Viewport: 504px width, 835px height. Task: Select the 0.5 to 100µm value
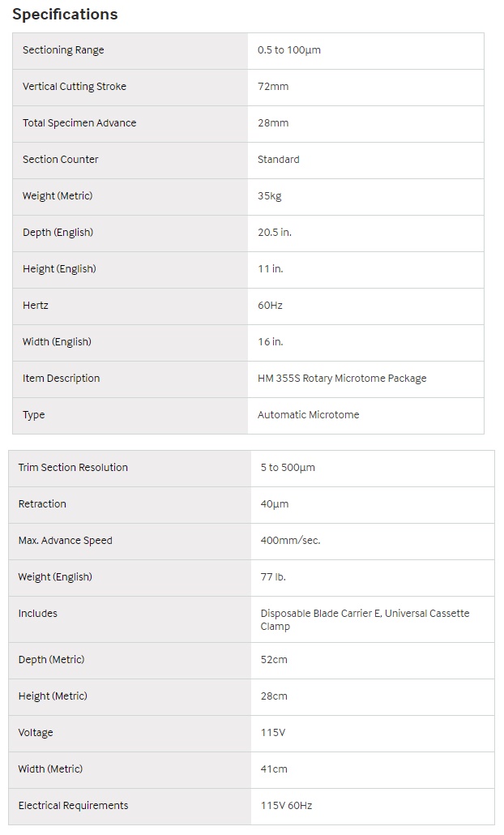(289, 50)
